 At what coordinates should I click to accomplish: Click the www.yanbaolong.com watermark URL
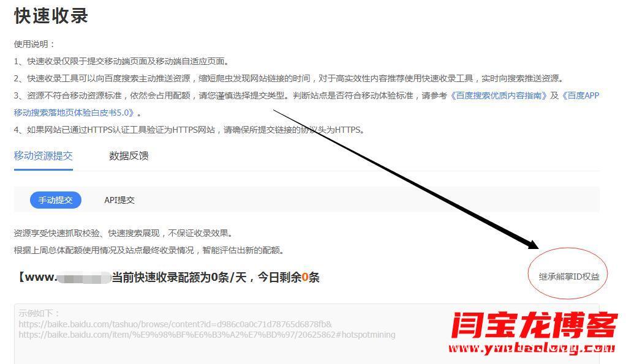(x=532, y=348)
